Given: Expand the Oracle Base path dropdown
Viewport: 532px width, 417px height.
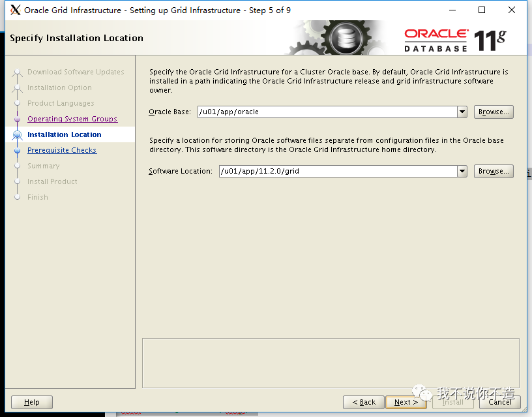Looking at the screenshot, I should point(462,112).
